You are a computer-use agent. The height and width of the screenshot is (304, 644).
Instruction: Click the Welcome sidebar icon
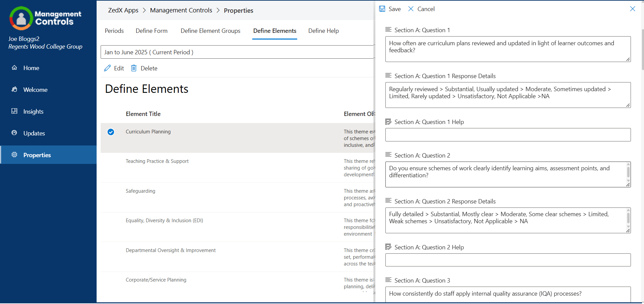click(x=14, y=89)
